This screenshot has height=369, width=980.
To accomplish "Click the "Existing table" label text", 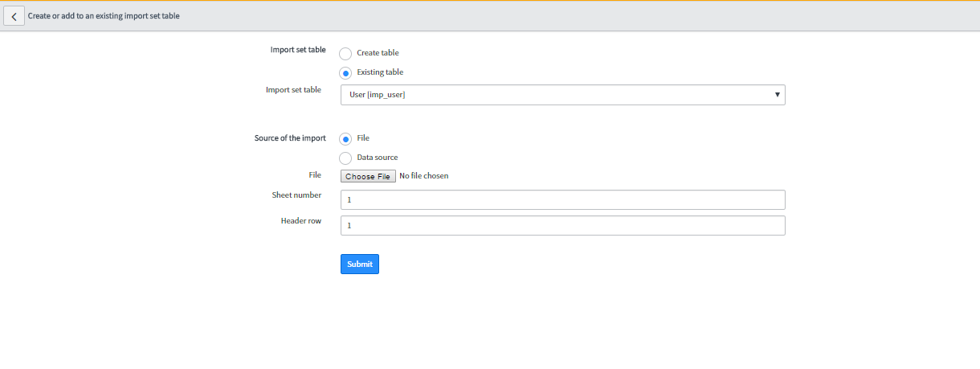I will click(380, 72).
